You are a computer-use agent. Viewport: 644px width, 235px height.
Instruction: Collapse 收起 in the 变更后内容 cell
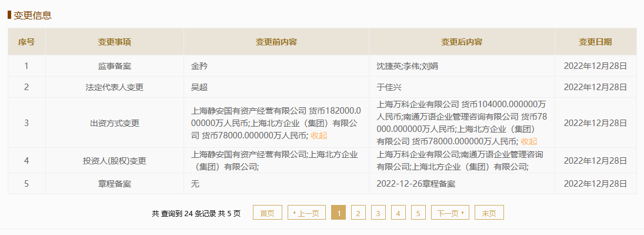[x=529, y=141]
